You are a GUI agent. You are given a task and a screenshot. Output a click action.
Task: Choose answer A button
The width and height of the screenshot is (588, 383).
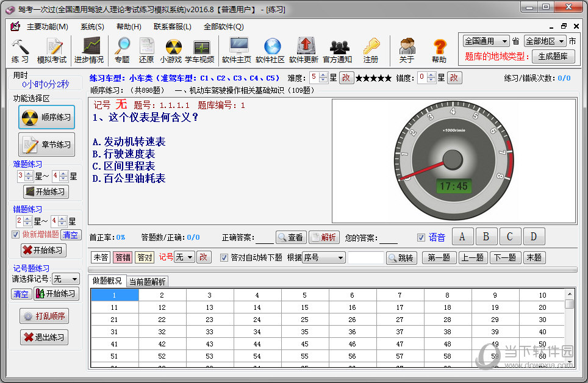(462, 237)
